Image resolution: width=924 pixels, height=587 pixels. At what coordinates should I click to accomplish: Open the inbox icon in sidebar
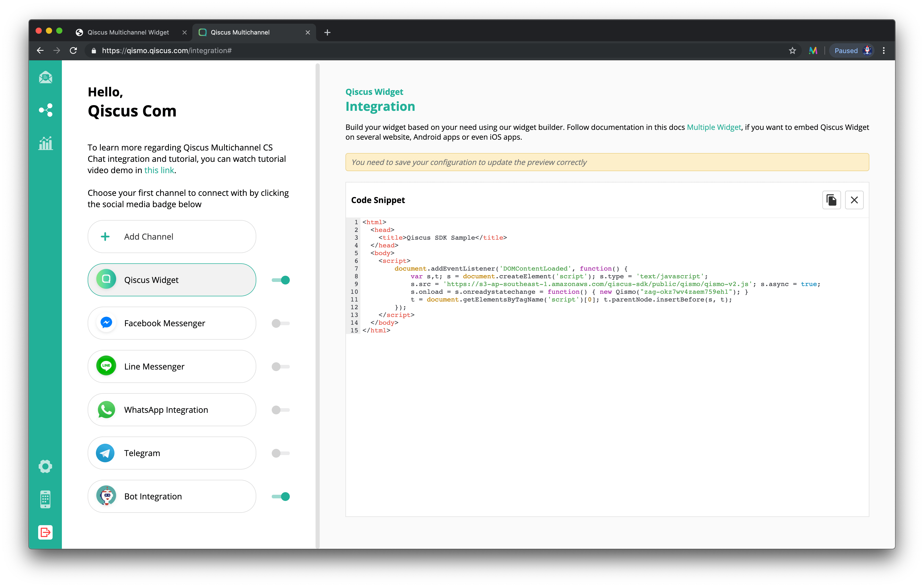[x=45, y=78]
